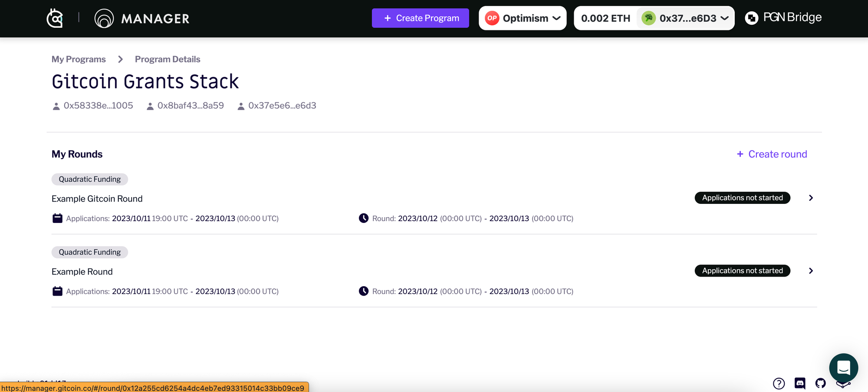The image size is (868, 392).
Task: Click Program Details breadcrumb
Action: 168,59
